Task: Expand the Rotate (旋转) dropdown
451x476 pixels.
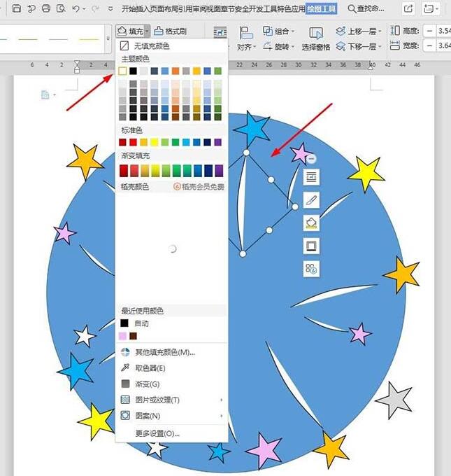Action: pos(293,46)
